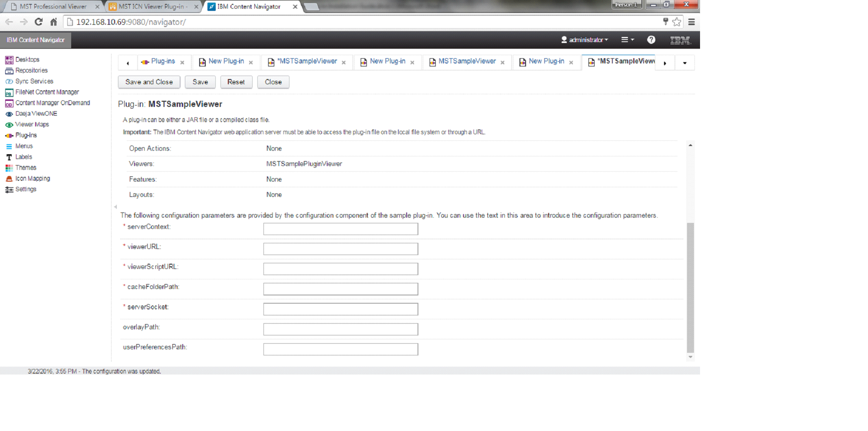Viewport: 868px width, 431px height.
Task: Select the Sync Services icon
Action: coord(9,81)
